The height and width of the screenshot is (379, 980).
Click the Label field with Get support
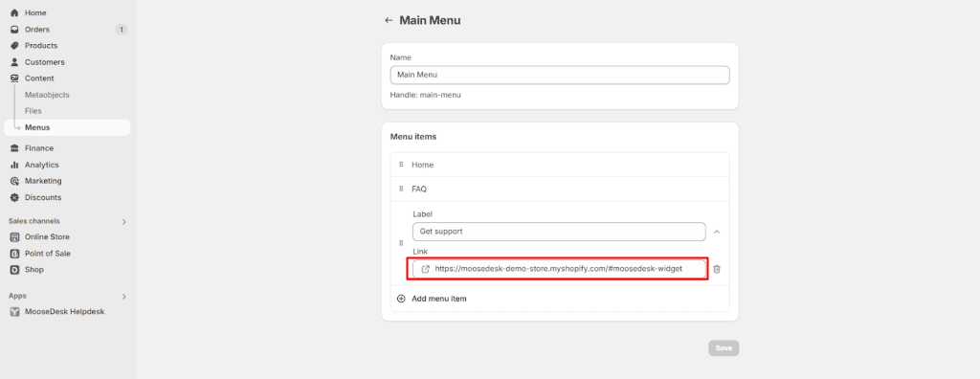pyautogui.click(x=559, y=232)
